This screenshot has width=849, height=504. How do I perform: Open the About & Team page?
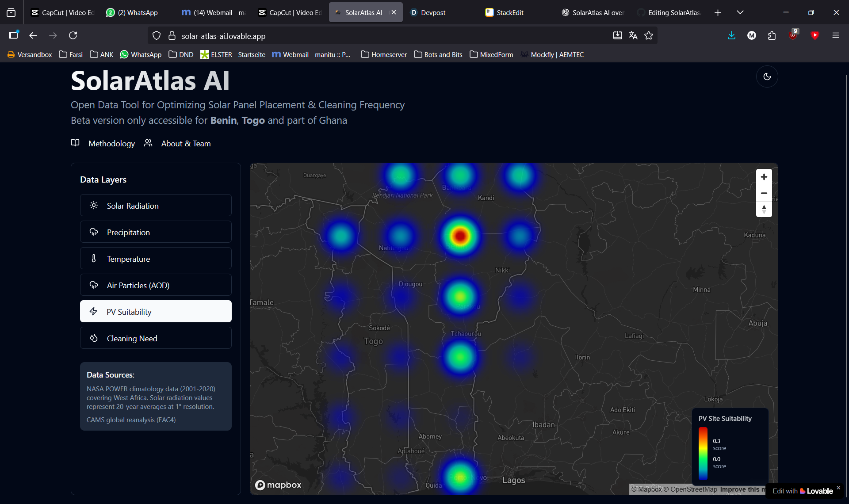click(x=185, y=143)
